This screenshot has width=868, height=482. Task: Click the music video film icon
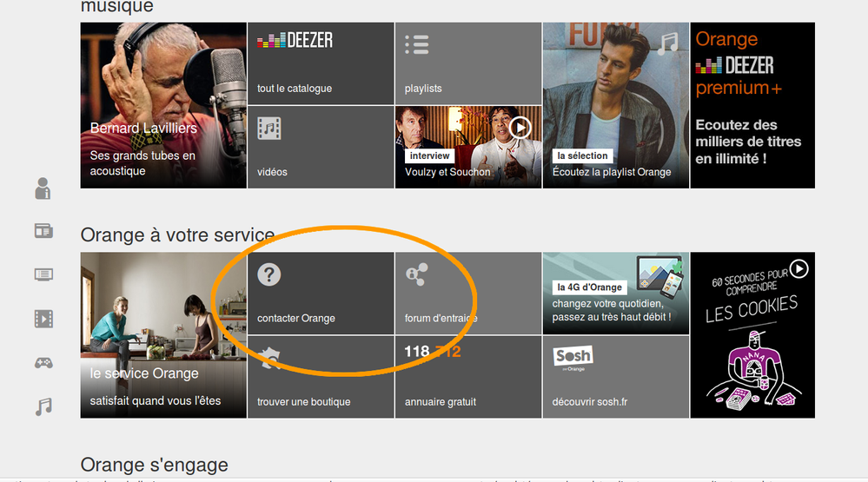pyautogui.click(x=269, y=129)
